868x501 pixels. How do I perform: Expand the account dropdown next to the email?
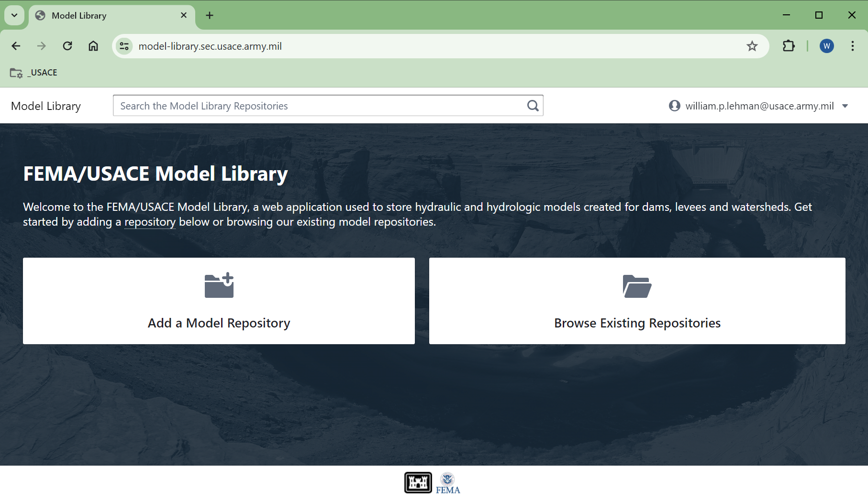pyautogui.click(x=845, y=106)
